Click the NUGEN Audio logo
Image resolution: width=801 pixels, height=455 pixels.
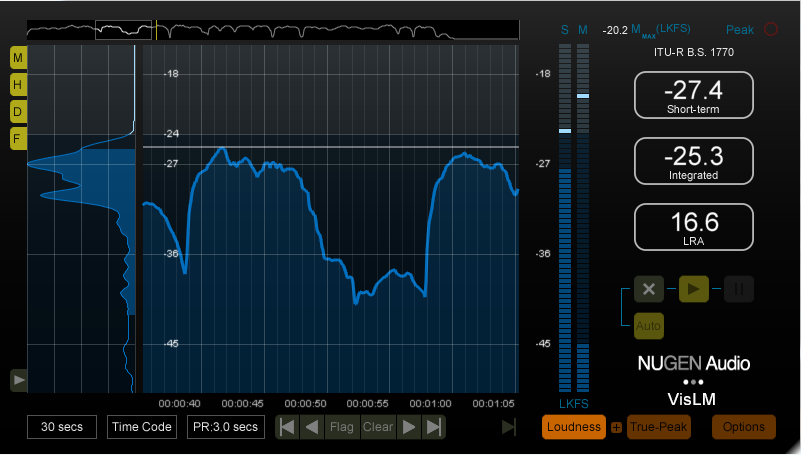tap(694, 364)
